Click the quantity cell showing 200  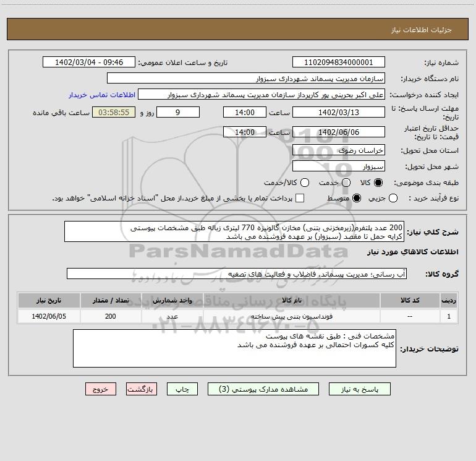pos(111,316)
